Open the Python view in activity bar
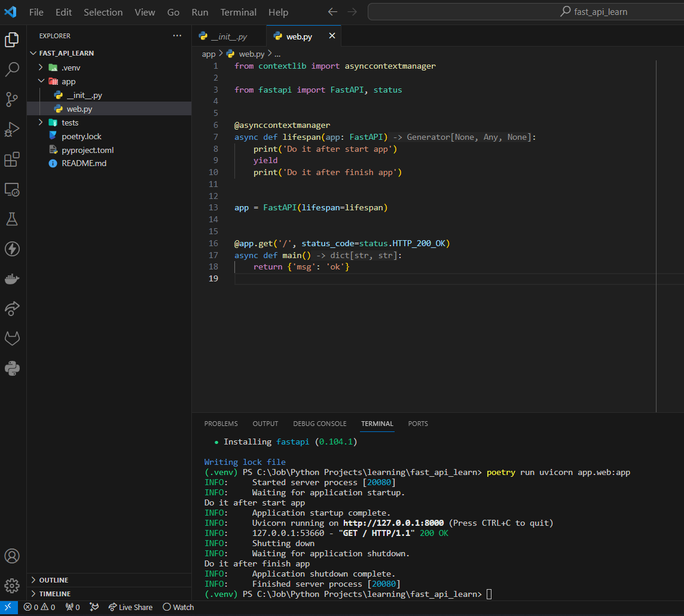Image resolution: width=684 pixels, height=616 pixels. tap(12, 369)
